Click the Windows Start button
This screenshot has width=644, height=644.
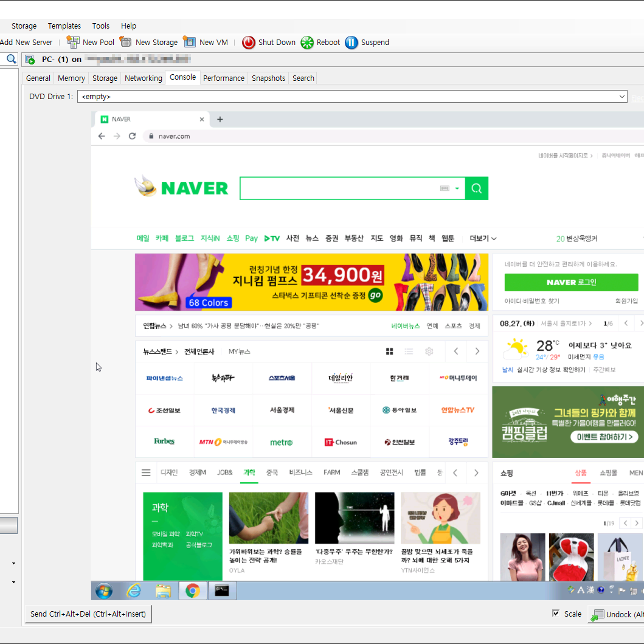click(x=104, y=591)
